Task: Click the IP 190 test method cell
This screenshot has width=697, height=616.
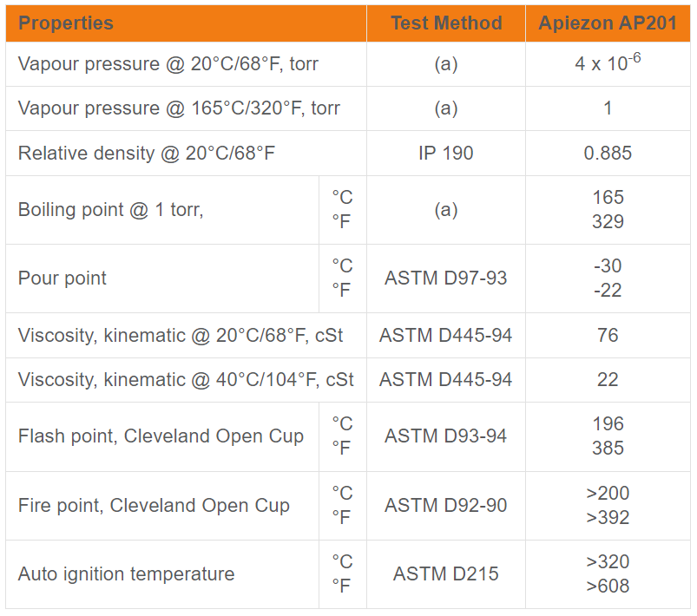Action: (x=446, y=154)
